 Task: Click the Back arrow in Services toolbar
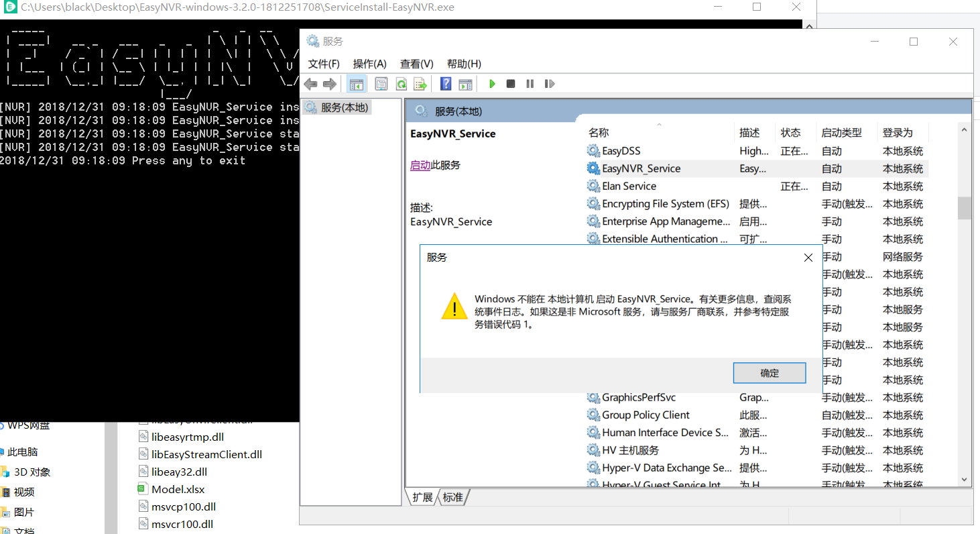(x=310, y=84)
